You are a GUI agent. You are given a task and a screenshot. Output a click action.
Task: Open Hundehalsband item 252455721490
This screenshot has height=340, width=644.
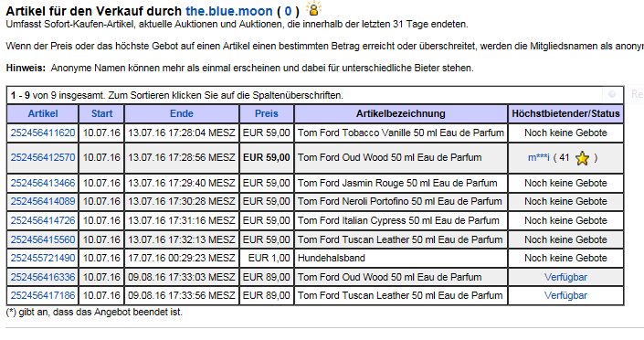43,258
